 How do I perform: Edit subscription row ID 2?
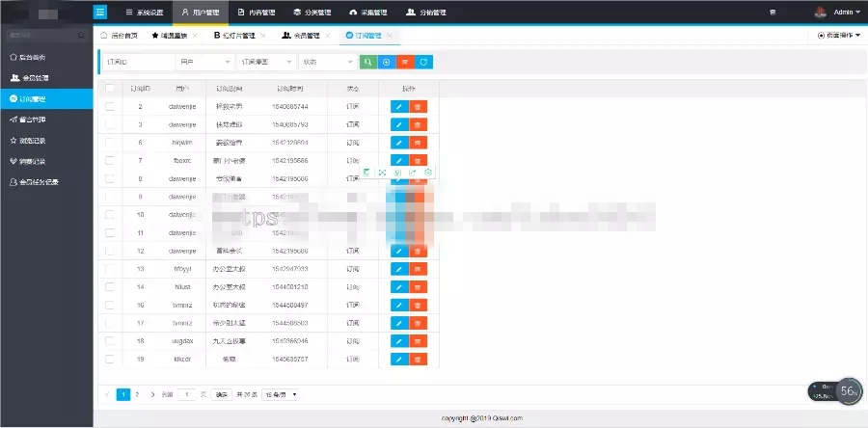399,107
